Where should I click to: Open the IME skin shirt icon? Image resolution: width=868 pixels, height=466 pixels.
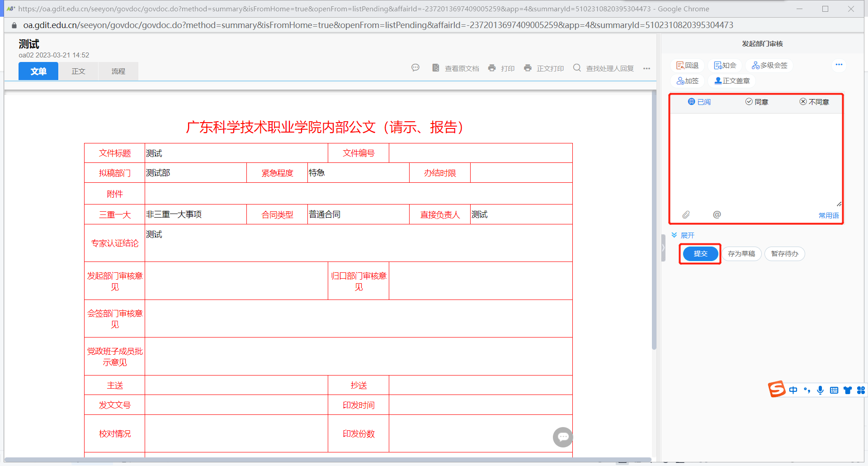coord(848,390)
